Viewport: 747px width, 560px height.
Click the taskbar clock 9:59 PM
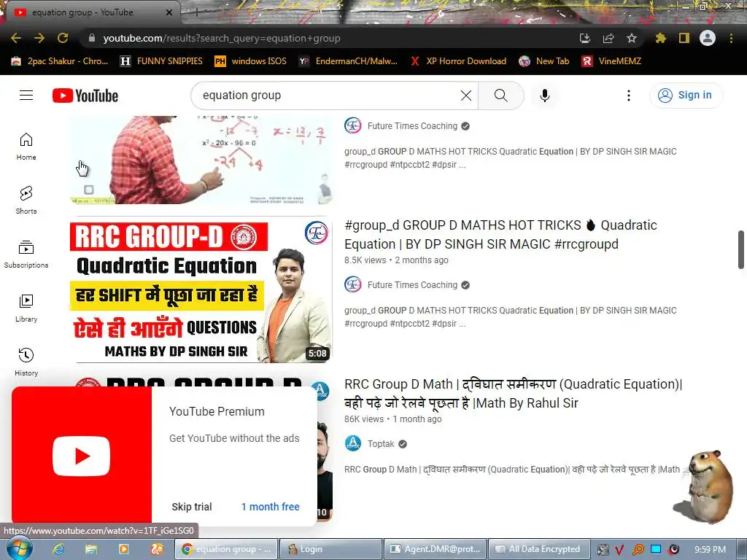(x=710, y=549)
